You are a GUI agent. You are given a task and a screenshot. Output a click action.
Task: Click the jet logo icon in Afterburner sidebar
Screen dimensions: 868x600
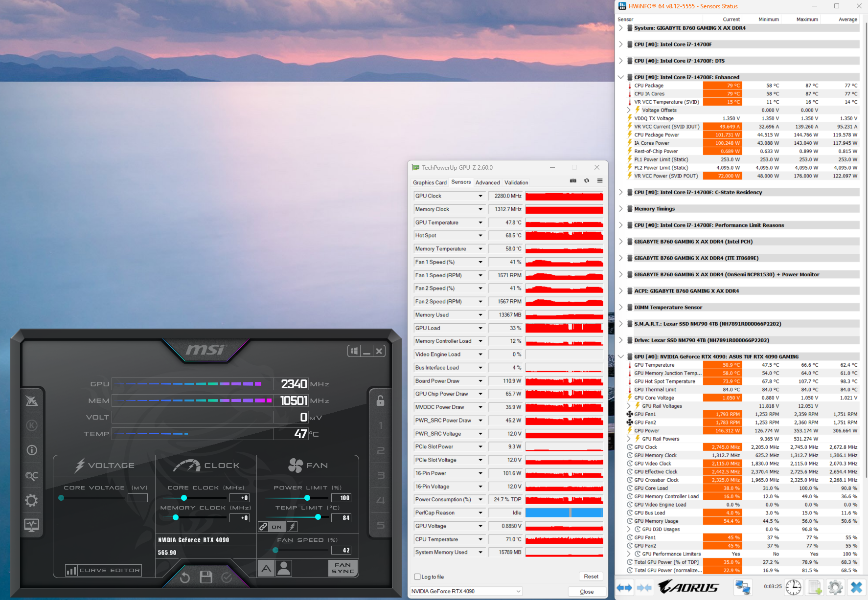(32, 401)
